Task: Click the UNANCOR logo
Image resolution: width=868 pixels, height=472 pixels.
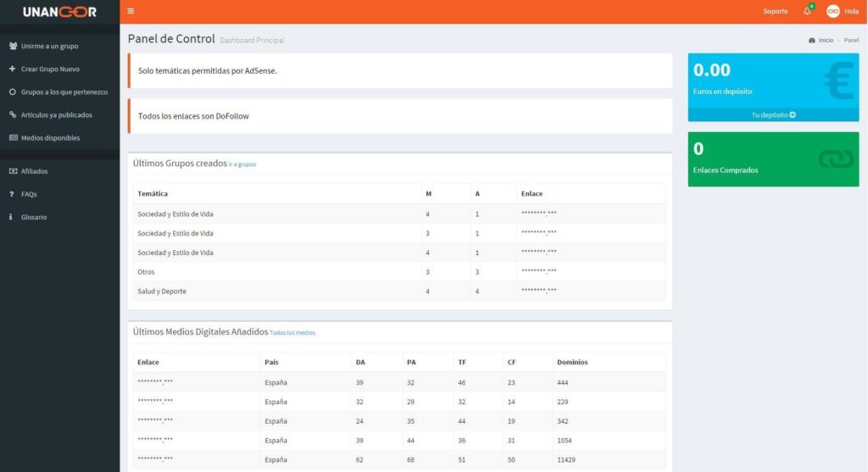Action: [60, 12]
